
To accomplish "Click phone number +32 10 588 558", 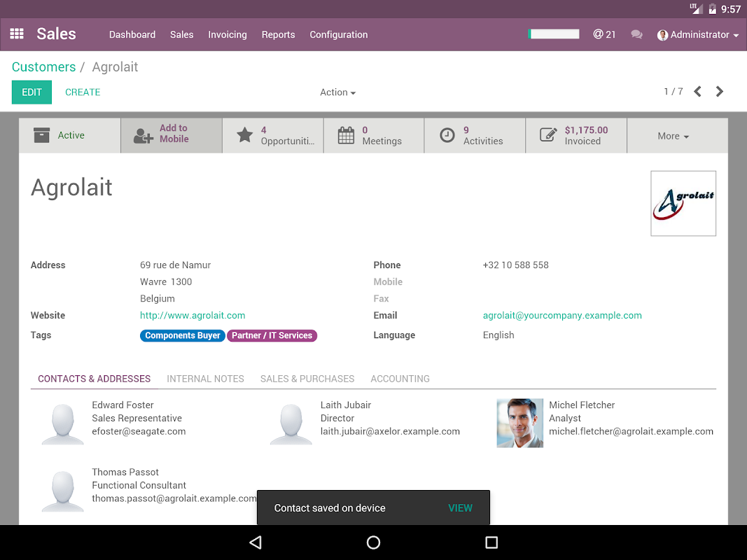I will pyautogui.click(x=515, y=265).
